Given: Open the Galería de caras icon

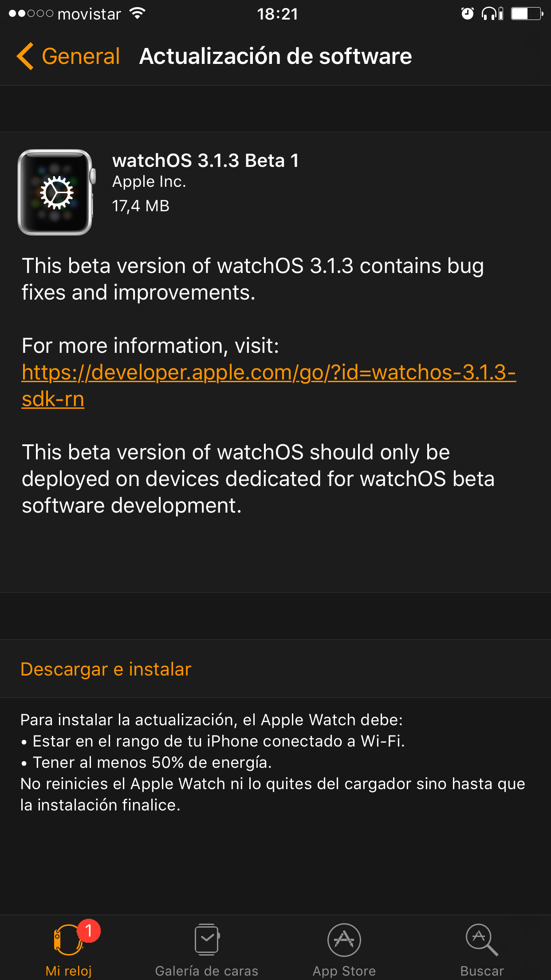Looking at the screenshot, I should (x=207, y=939).
